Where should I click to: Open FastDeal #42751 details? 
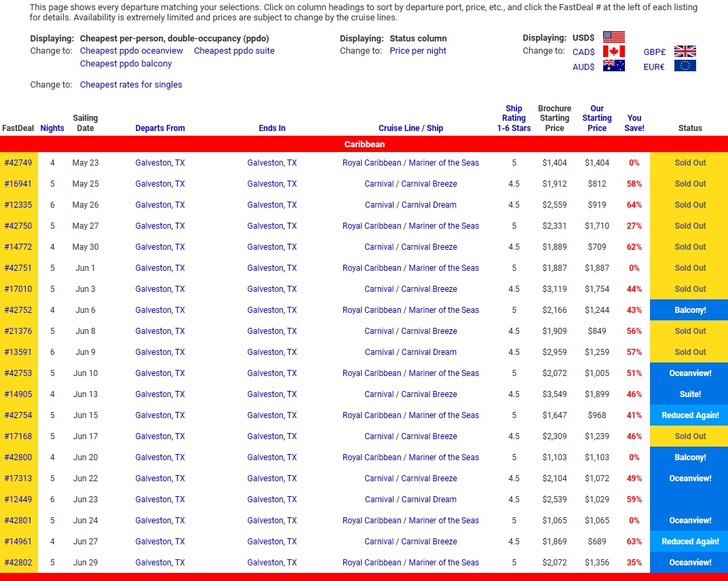point(18,268)
